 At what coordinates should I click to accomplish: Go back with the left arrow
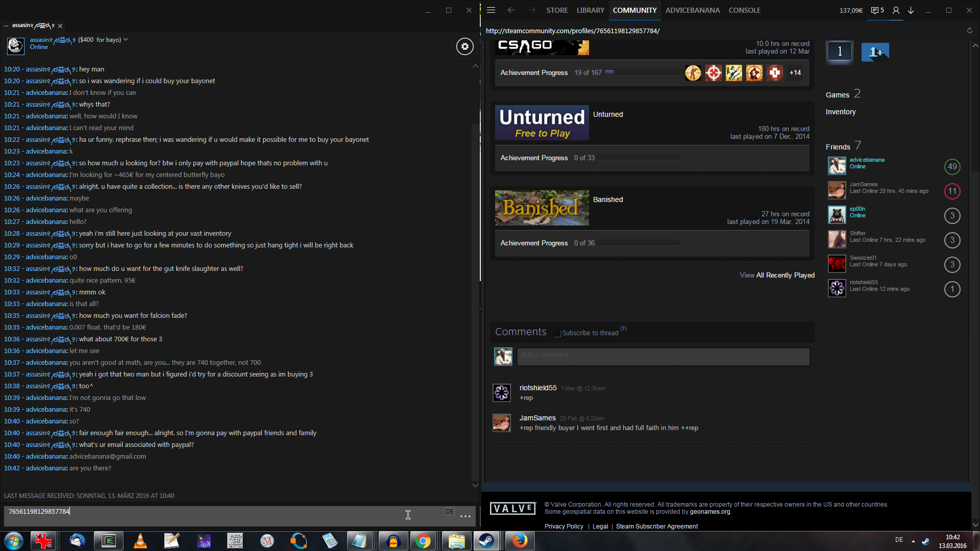click(x=511, y=10)
